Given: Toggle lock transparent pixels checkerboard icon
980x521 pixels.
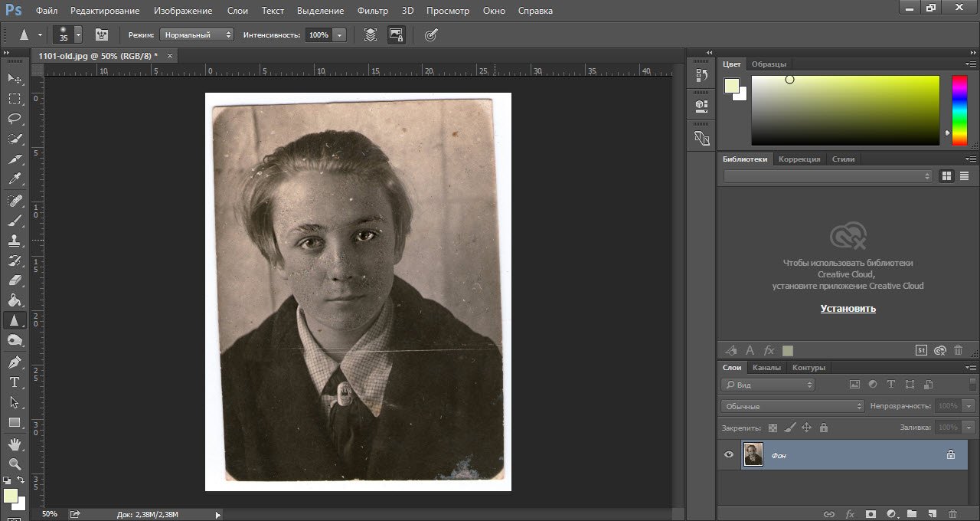Looking at the screenshot, I should point(773,428).
